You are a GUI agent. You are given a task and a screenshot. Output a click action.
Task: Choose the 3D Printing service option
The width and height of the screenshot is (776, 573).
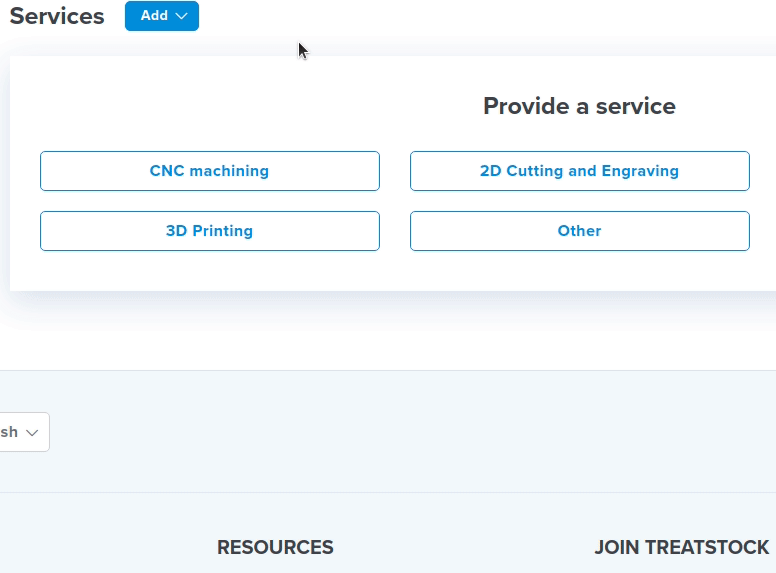(209, 231)
